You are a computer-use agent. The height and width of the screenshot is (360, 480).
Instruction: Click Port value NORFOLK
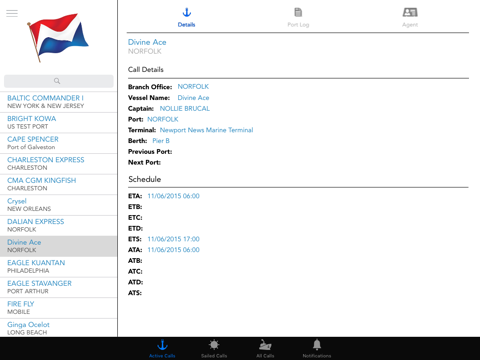pyautogui.click(x=163, y=119)
